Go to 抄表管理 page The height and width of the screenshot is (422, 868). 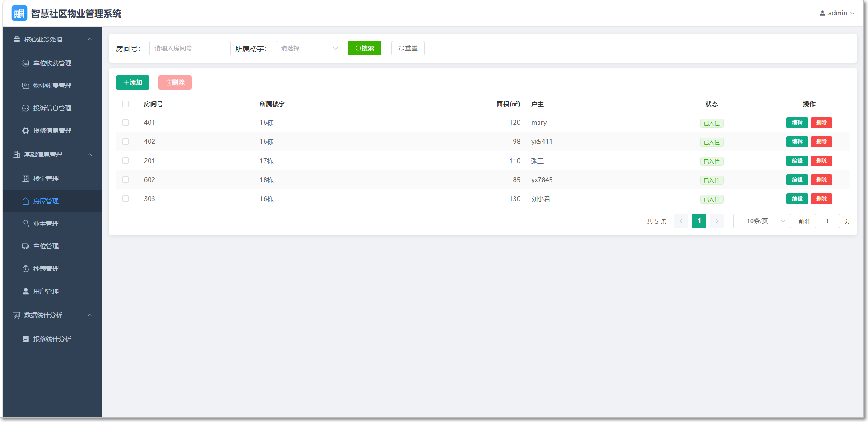click(52, 269)
